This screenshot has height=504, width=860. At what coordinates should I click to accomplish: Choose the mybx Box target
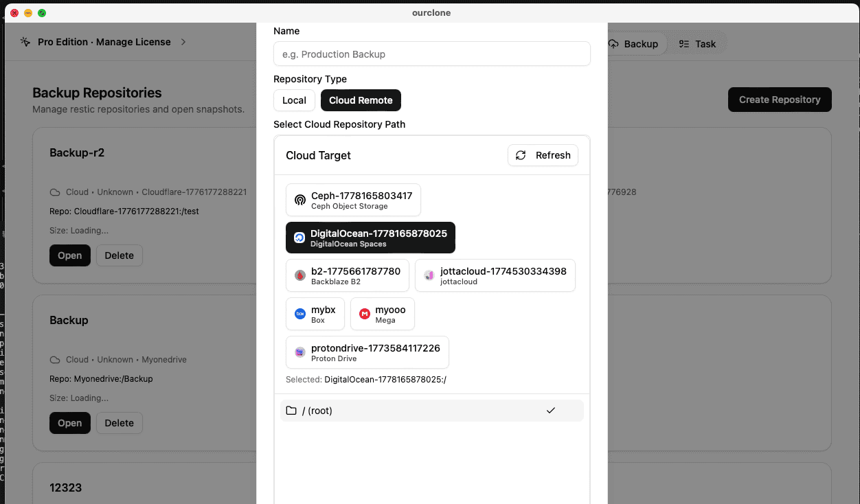[x=315, y=314]
